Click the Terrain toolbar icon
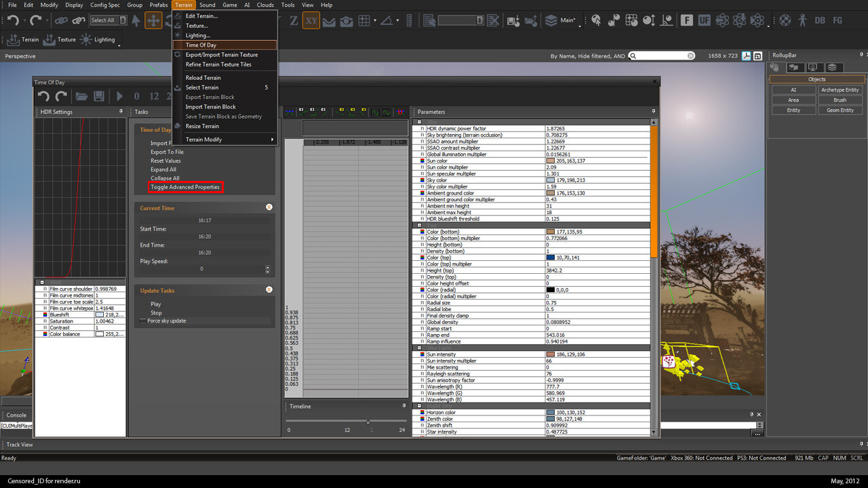This screenshot has width=868, height=488. [22, 39]
